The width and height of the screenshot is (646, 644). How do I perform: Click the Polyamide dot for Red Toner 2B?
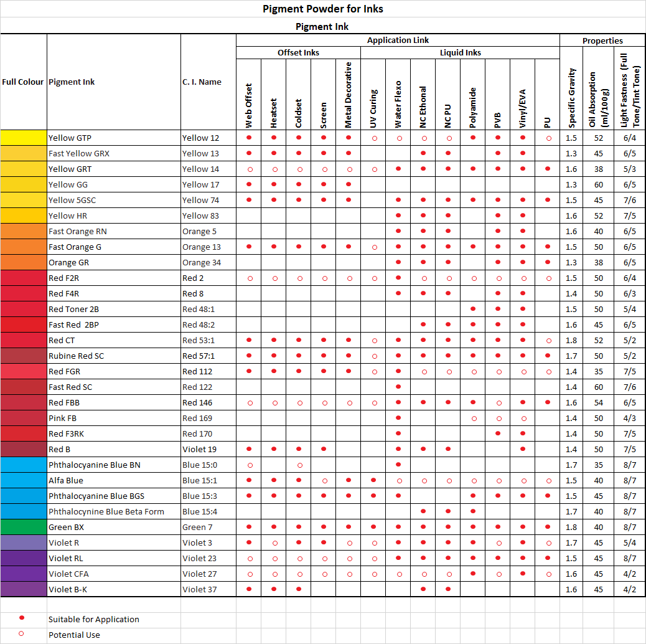click(x=473, y=309)
